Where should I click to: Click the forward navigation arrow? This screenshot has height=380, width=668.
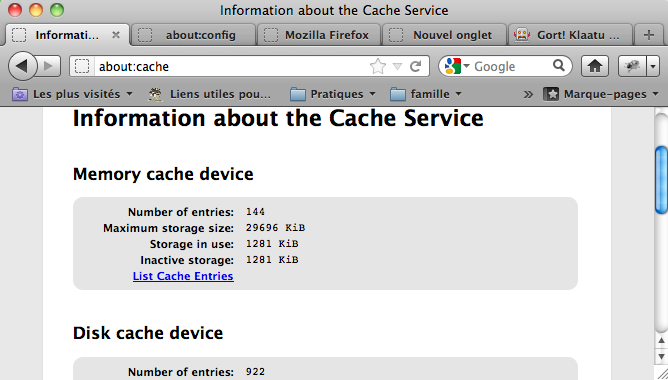(x=48, y=66)
